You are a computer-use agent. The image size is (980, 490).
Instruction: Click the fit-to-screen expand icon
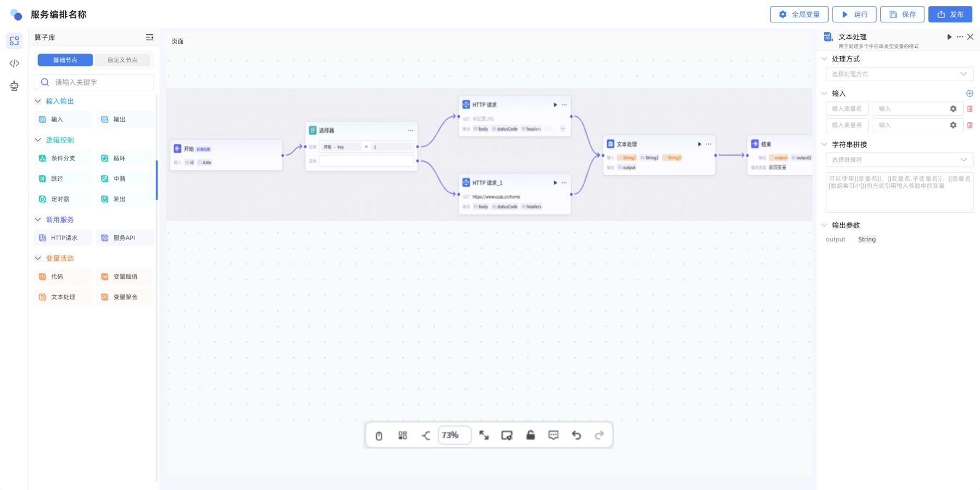coord(484,435)
